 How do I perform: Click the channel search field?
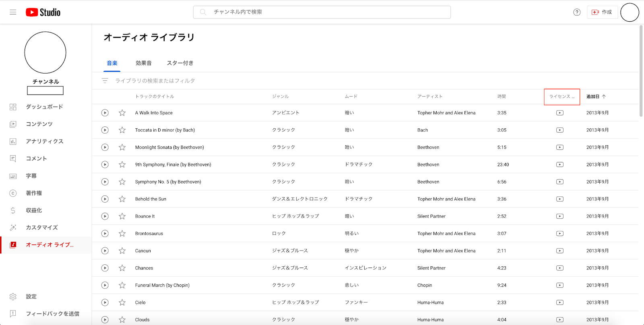click(322, 12)
